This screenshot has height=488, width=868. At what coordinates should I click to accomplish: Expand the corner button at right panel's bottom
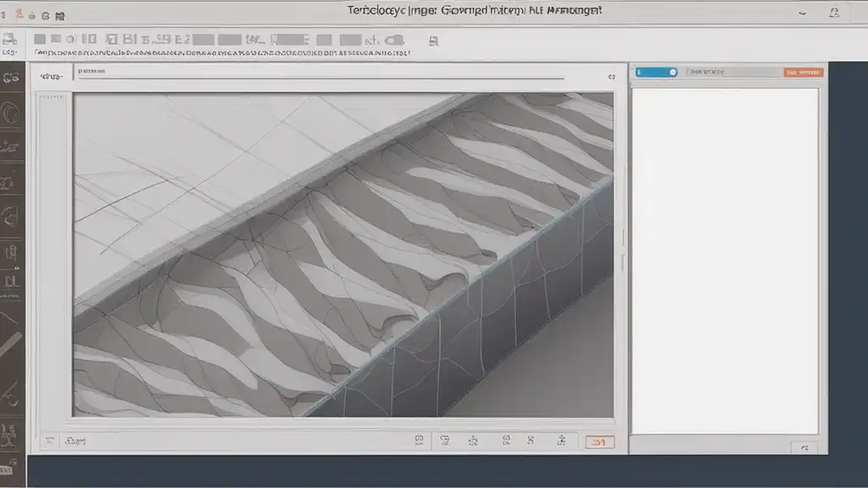click(804, 446)
